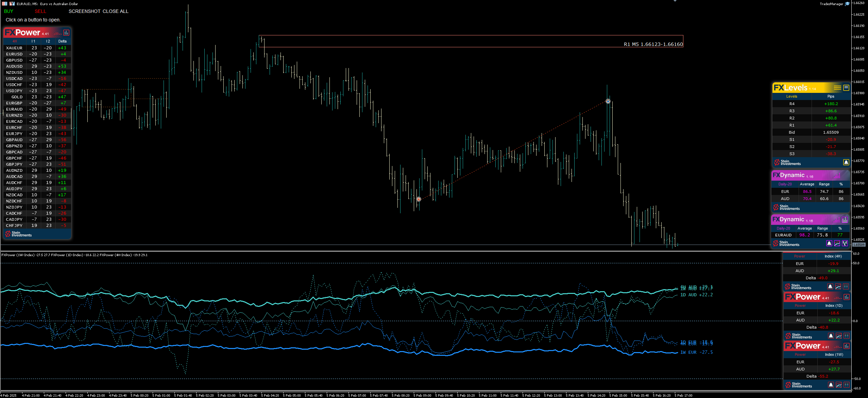Select the AUDUSD row in FXPower list
The image size is (868, 398).
pyautogui.click(x=14, y=66)
